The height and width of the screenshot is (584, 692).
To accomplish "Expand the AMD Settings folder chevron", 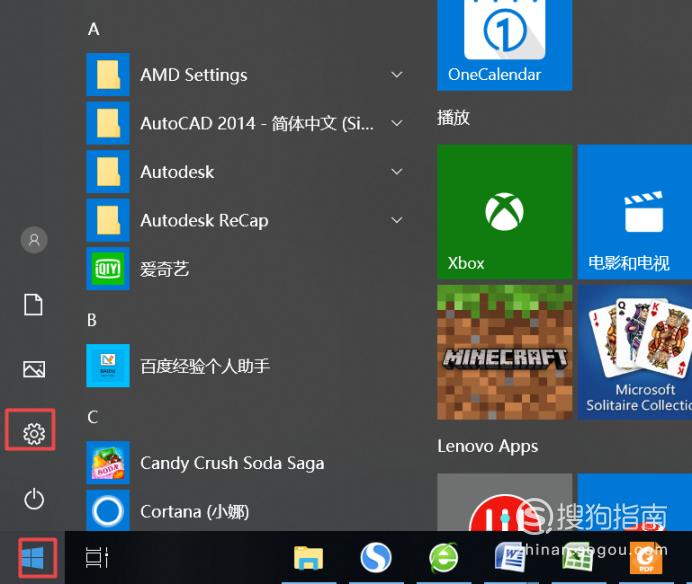I will click(x=397, y=75).
